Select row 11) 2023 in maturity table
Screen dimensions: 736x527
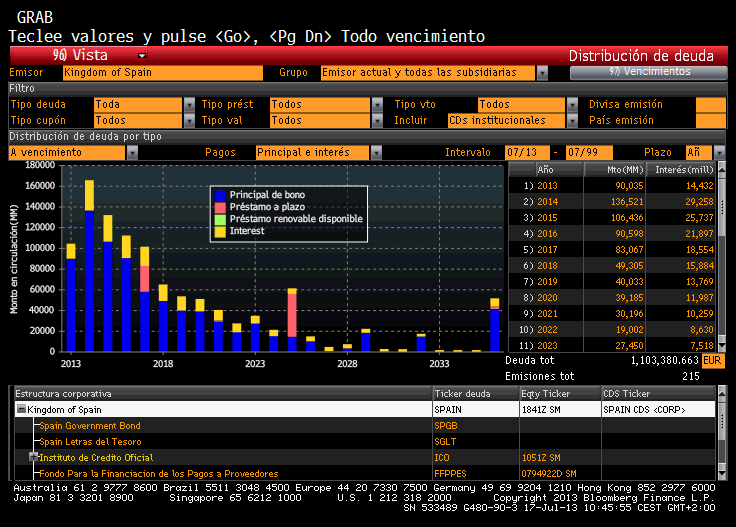pos(612,345)
